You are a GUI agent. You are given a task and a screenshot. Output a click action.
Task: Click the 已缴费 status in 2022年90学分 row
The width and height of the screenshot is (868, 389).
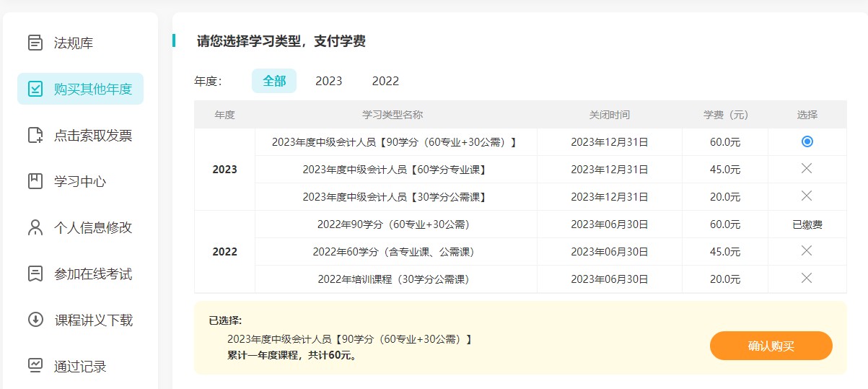click(807, 224)
